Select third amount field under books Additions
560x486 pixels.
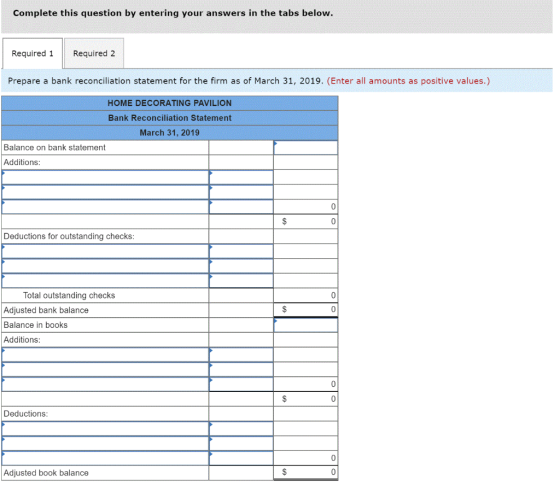241,385
